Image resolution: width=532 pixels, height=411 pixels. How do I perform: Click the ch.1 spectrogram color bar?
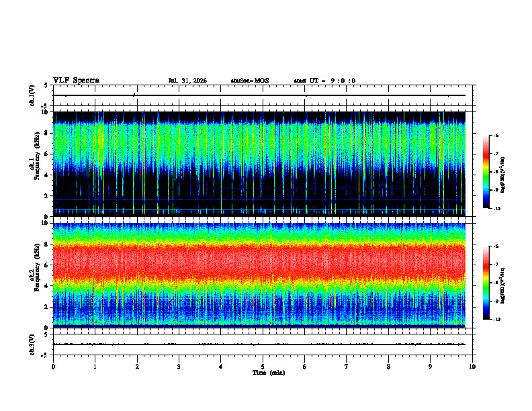[486, 172]
